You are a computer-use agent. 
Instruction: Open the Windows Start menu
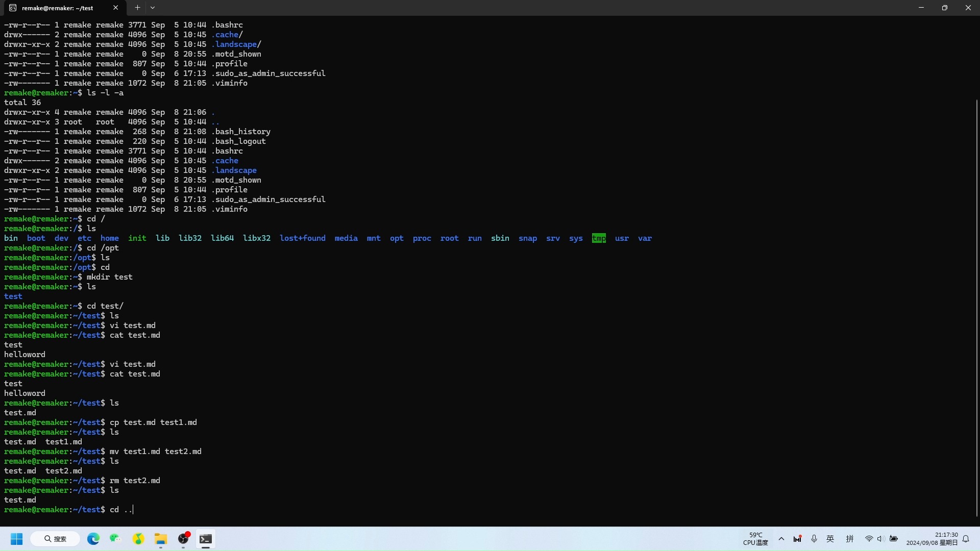pyautogui.click(x=16, y=539)
